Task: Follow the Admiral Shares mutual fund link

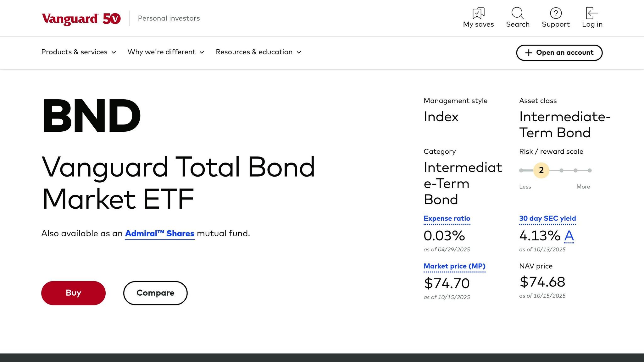Action: [x=160, y=233]
